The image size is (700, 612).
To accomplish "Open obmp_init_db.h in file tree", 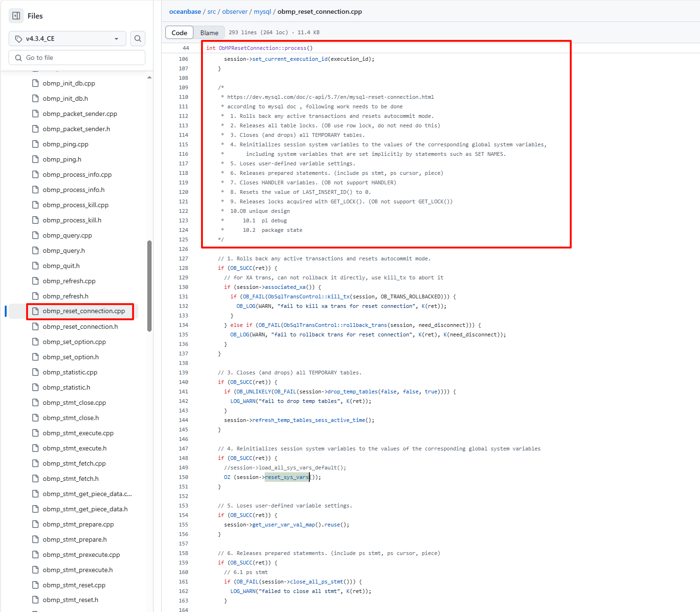I will point(65,98).
